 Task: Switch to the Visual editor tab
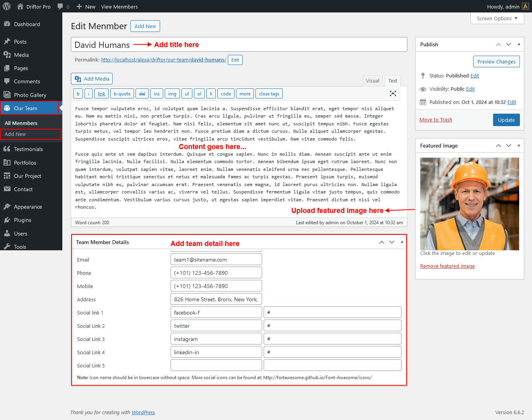point(373,81)
